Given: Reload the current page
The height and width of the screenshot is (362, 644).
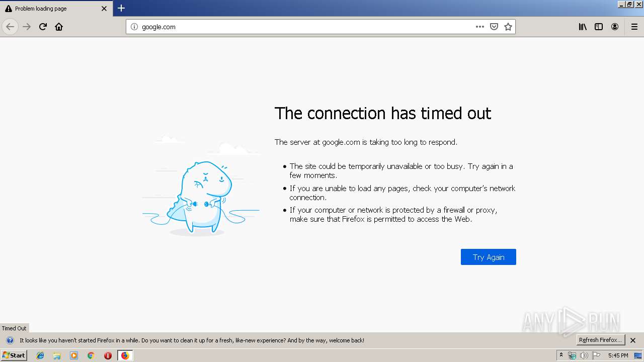Looking at the screenshot, I should (x=43, y=27).
